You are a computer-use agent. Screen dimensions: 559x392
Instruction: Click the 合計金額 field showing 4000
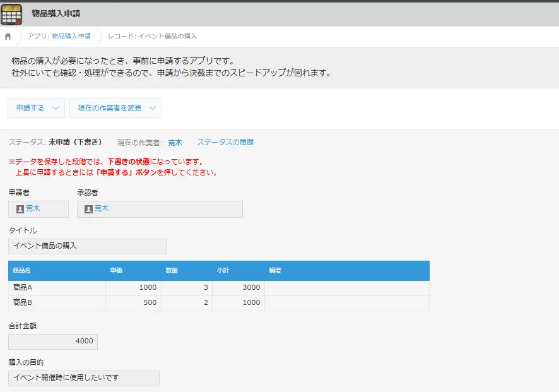tap(53, 342)
